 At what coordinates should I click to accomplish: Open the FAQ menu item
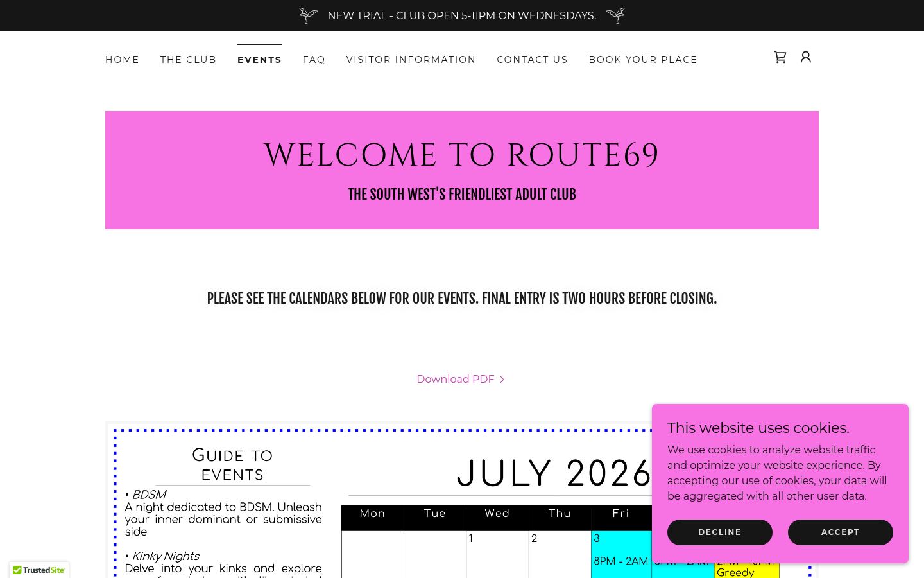[x=314, y=60]
